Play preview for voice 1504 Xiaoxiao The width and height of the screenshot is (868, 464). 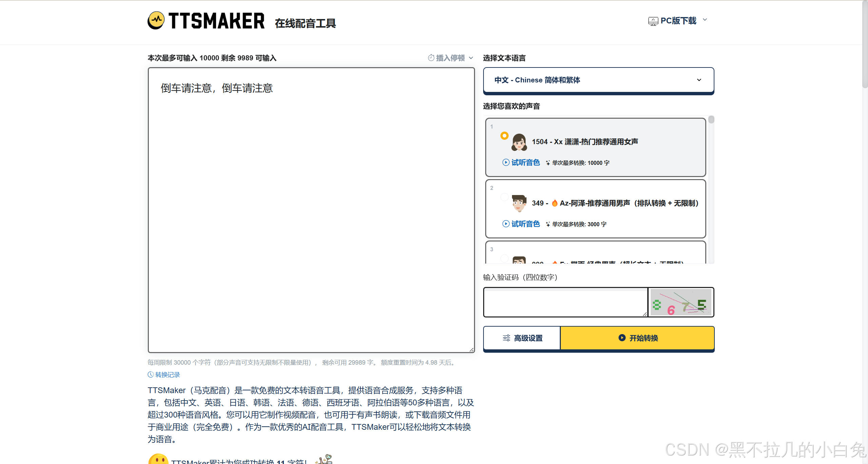coord(521,162)
